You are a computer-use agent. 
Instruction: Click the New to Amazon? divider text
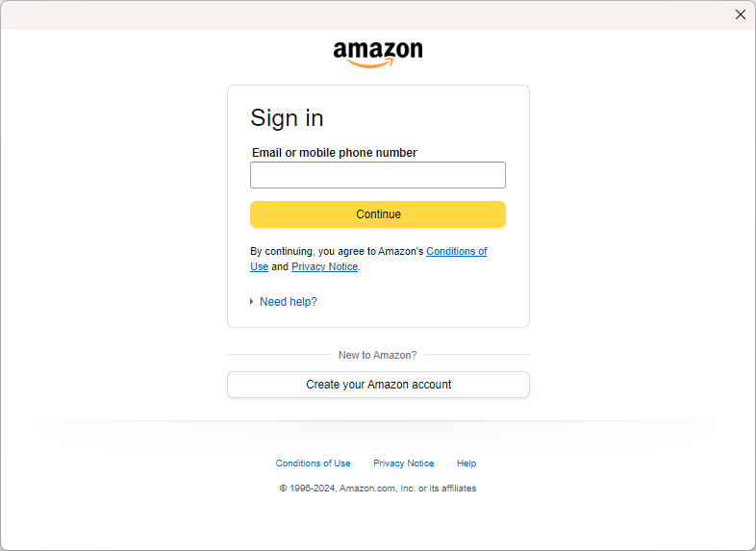click(x=377, y=355)
